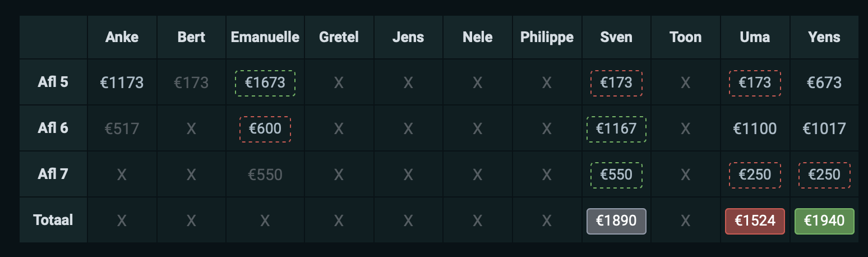Select the Toon column header
The image size is (868, 257).
click(685, 38)
